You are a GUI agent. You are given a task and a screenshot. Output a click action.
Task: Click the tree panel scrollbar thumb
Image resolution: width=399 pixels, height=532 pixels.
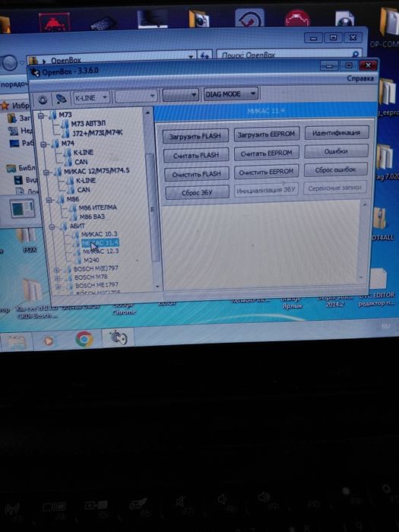coord(152,207)
